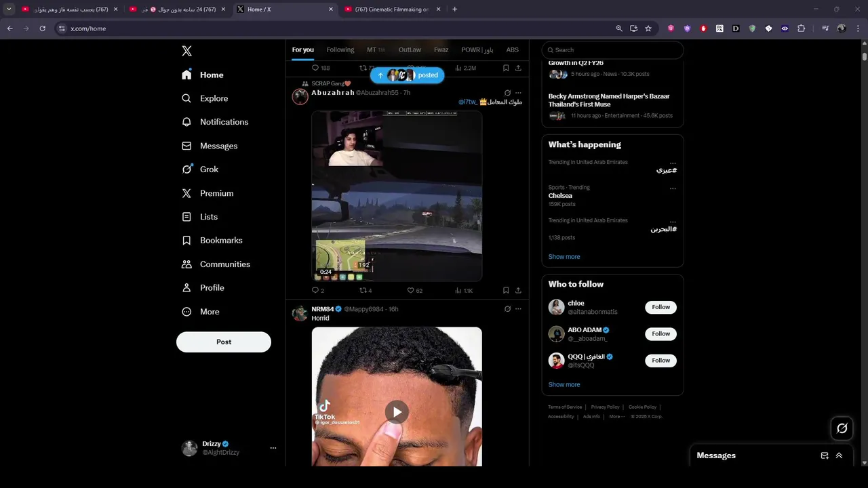The width and height of the screenshot is (868, 488).
Task: Open more options on the Abuzahrah post
Action: pos(518,93)
